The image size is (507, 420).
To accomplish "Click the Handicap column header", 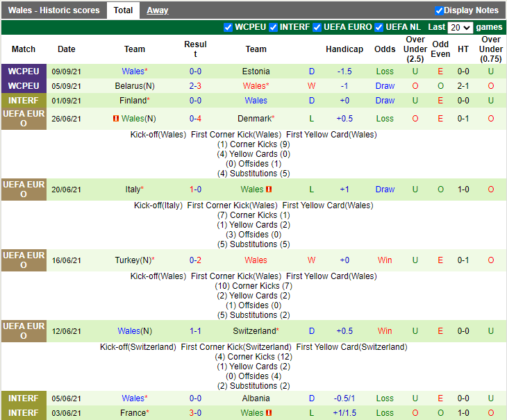I will point(344,49).
